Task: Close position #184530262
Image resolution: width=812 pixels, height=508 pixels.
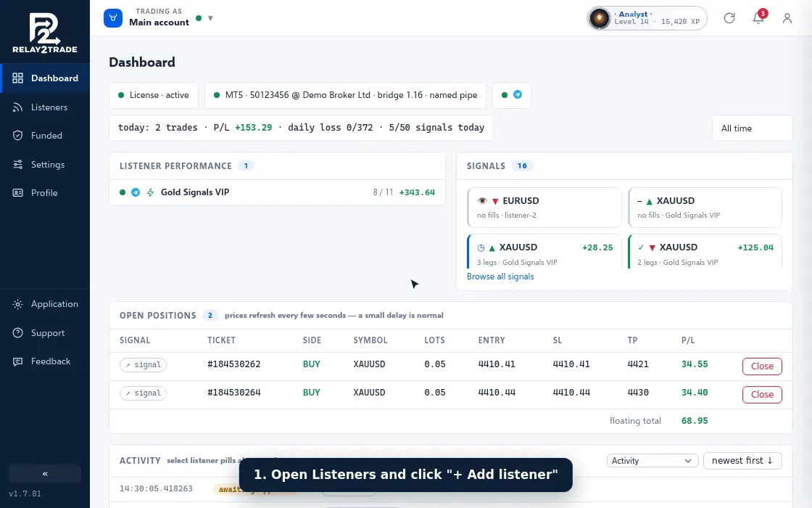Action: (762, 366)
